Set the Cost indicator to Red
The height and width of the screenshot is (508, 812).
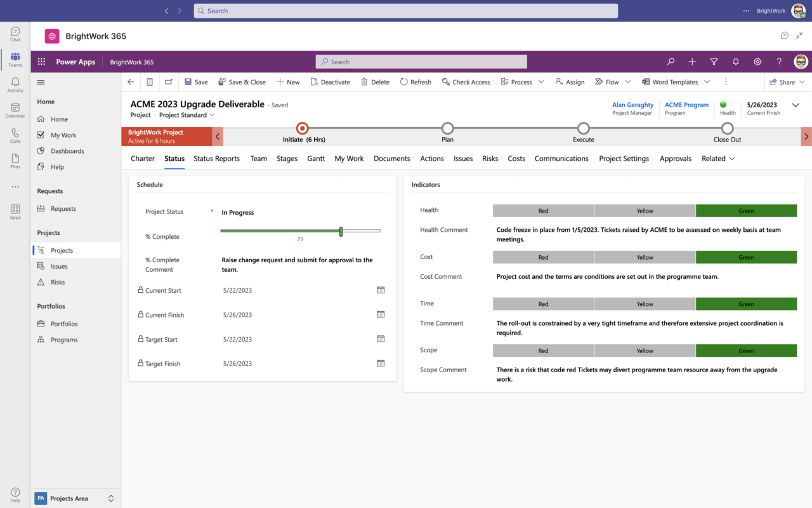point(543,257)
